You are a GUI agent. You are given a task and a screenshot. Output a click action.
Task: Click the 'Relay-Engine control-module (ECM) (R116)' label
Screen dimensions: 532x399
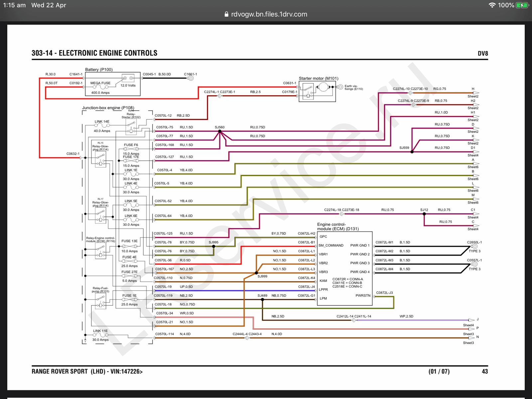coord(100,239)
